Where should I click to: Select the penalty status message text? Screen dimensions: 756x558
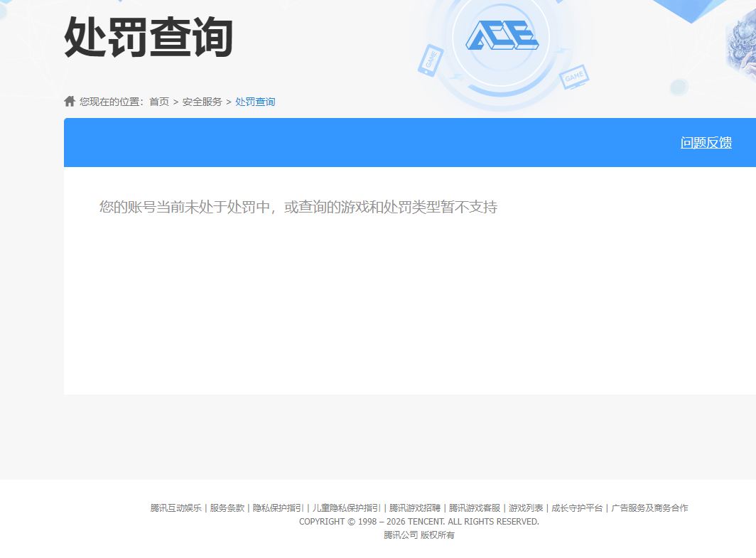[x=298, y=207]
